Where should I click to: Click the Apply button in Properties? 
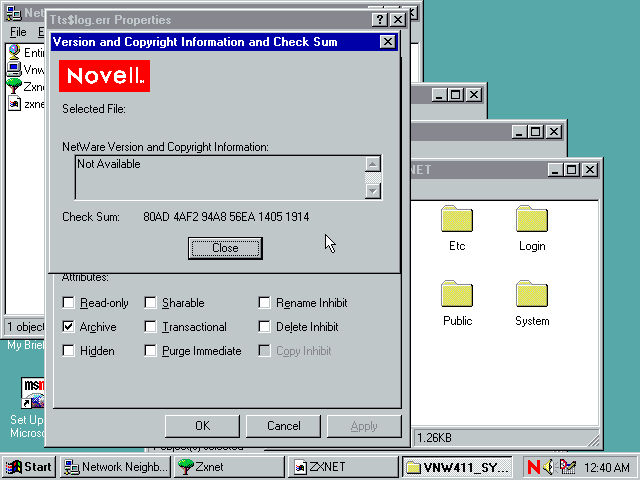pos(364,426)
